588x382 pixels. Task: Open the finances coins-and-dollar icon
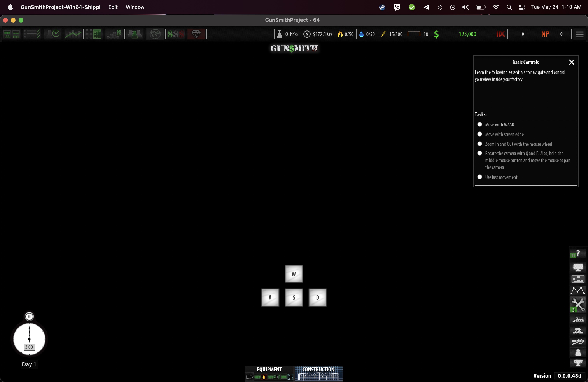[114, 34]
